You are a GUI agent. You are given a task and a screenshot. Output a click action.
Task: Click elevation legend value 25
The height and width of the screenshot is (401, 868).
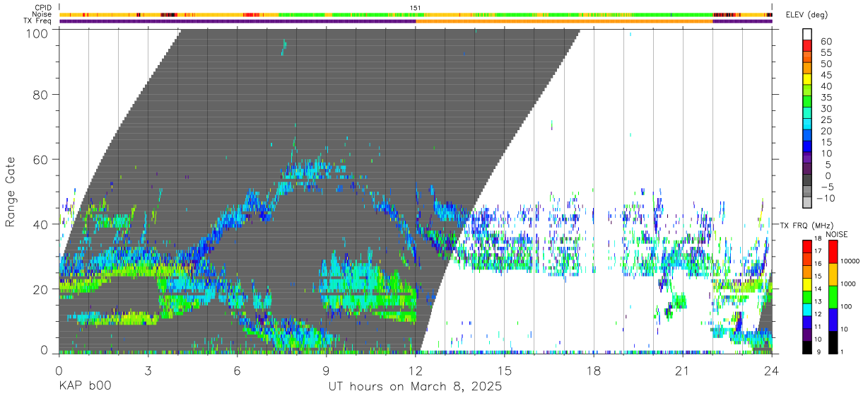(826, 120)
